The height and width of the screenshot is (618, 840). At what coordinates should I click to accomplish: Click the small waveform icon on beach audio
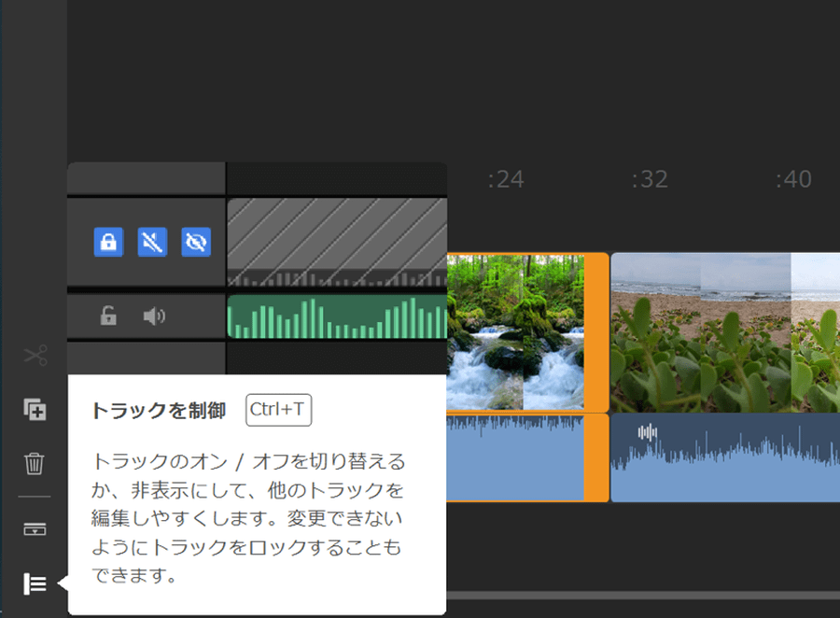647,432
